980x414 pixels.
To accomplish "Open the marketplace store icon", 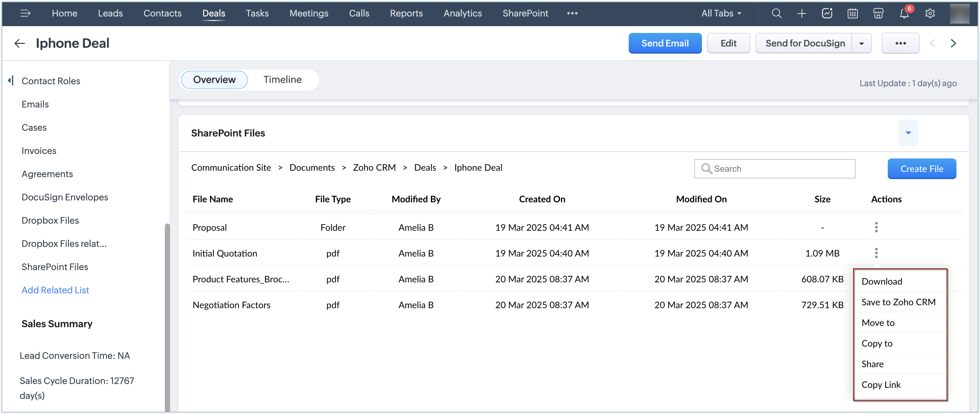I will pyautogui.click(x=878, y=13).
